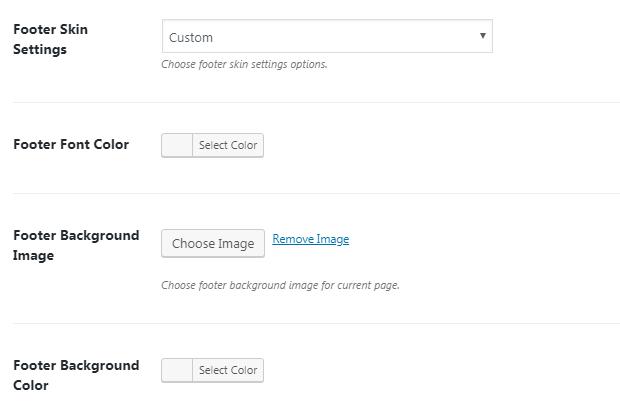This screenshot has height=401, width=620.
Task: Click the Choose Image button
Action: (x=213, y=243)
